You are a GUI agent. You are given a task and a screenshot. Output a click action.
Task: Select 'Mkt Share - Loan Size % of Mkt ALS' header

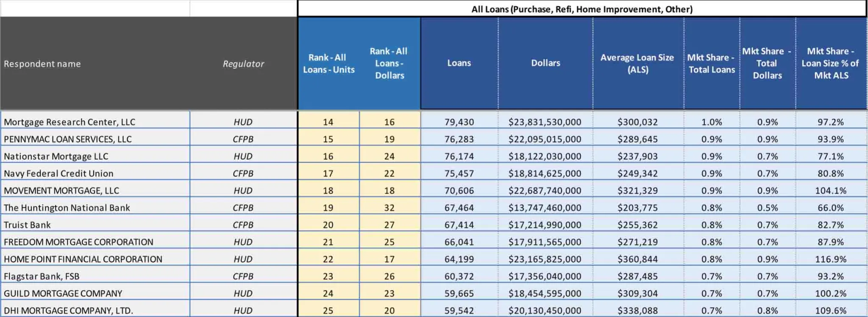[831, 63]
